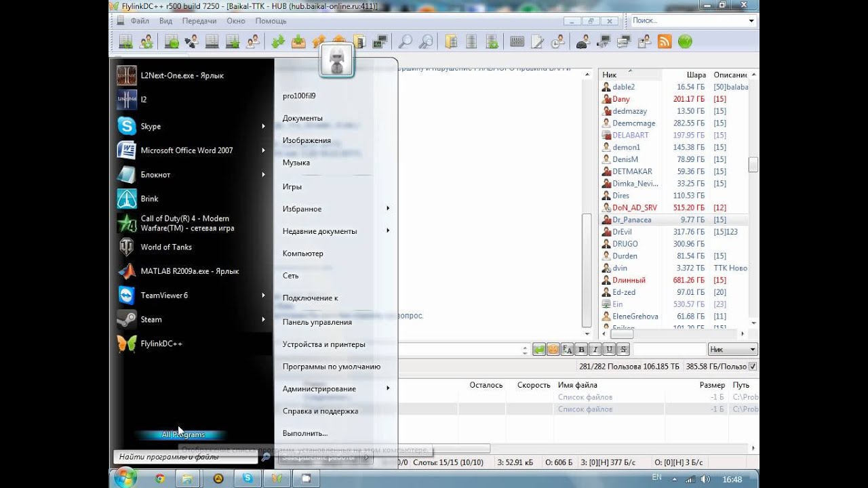Expand the Microsoft Office Word 2007 arrow
The image size is (868, 488).
(x=263, y=150)
